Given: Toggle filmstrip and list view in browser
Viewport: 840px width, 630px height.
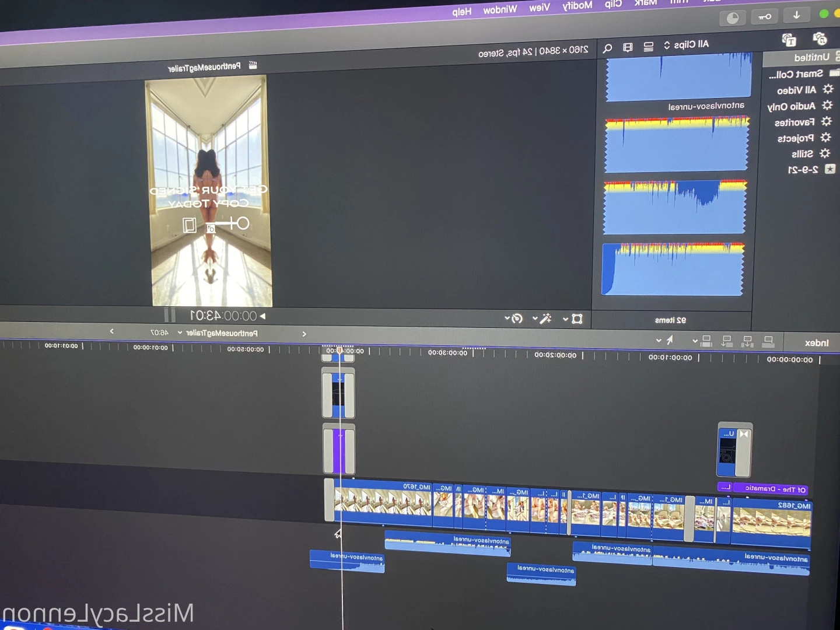Looking at the screenshot, I should [648, 47].
